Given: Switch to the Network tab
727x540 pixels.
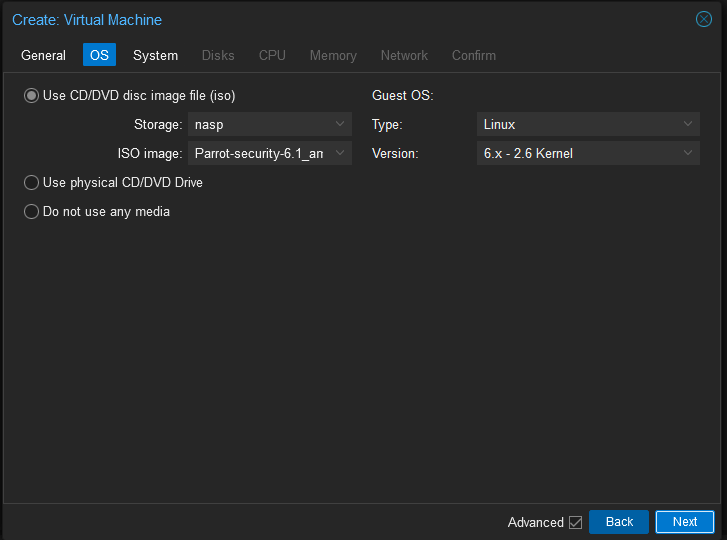Looking at the screenshot, I should [404, 55].
